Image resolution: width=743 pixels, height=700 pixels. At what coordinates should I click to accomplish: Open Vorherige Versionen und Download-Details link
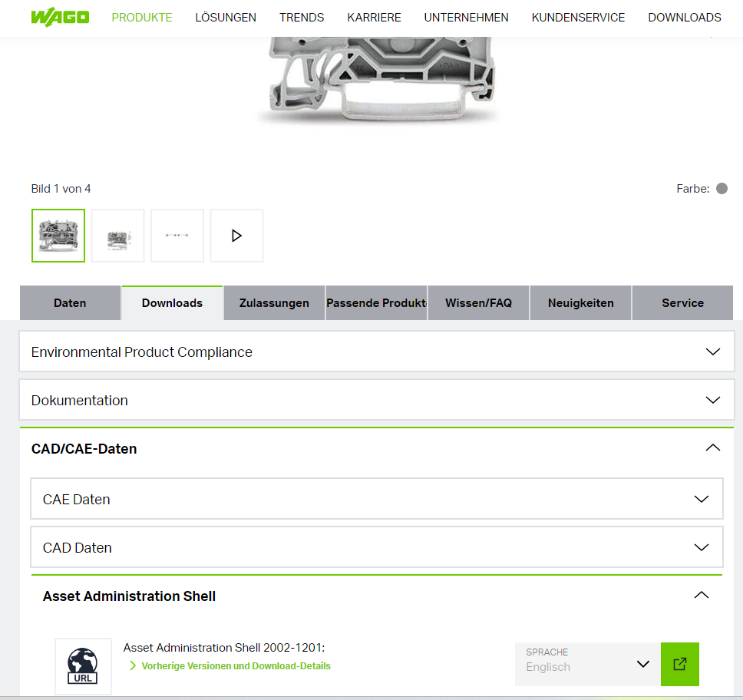pos(236,665)
